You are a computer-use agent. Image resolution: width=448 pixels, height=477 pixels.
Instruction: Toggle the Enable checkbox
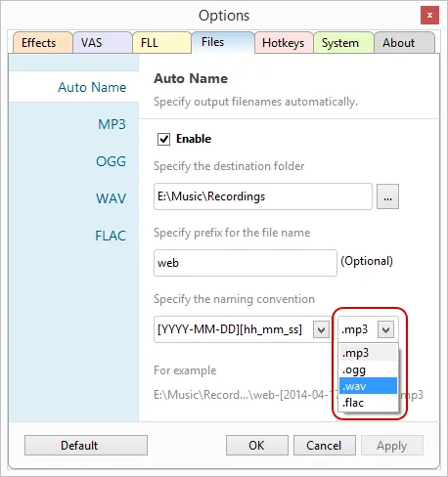163,139
